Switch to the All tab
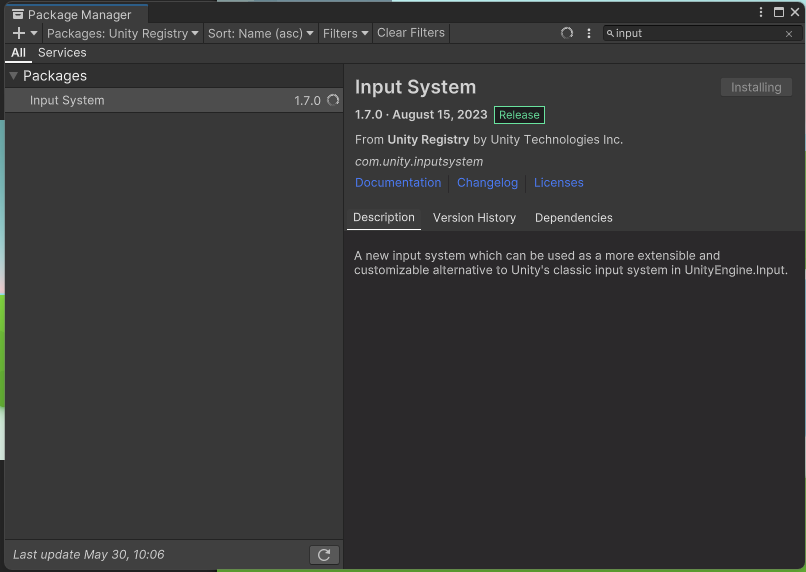The width and height of the screenshot is (806, 572). tap(18, 52)
